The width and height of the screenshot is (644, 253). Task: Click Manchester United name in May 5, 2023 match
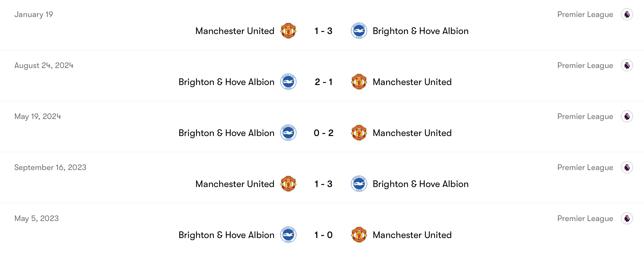click(x=412, y=235)
